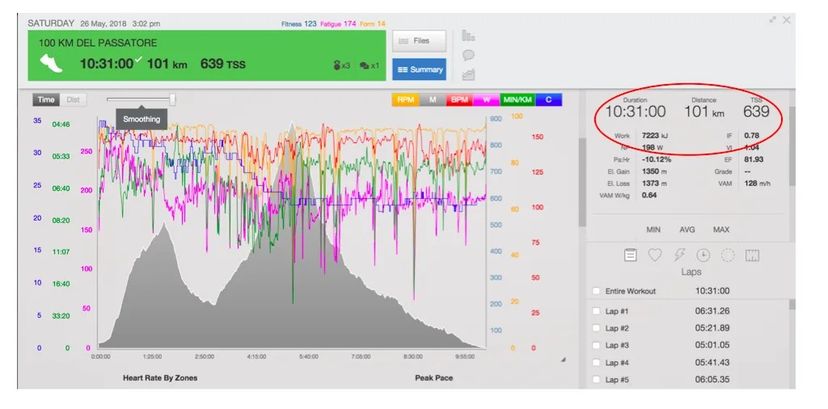The image size is (828, 409).
Task: Select the peak pace clock icon
Action: pos(703,255)
